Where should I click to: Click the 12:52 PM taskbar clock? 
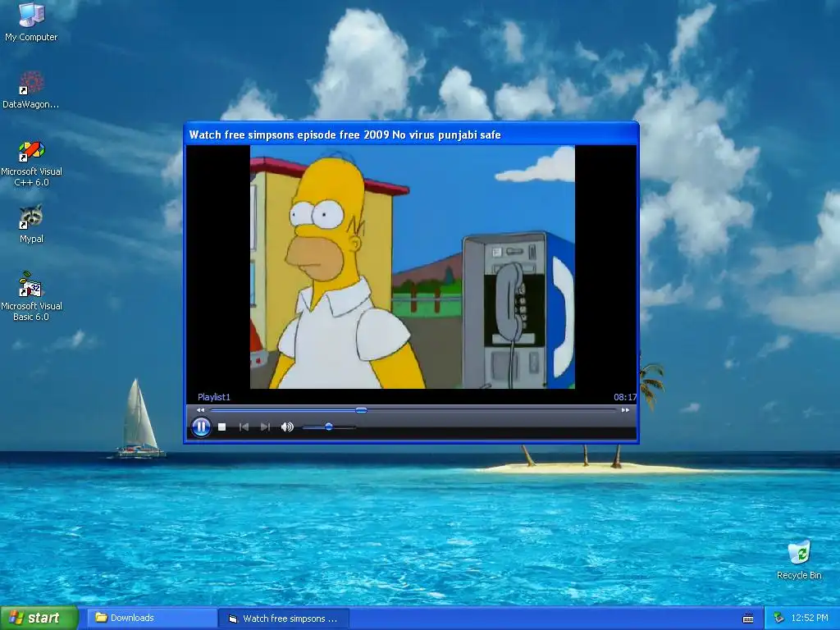[810, 619]
